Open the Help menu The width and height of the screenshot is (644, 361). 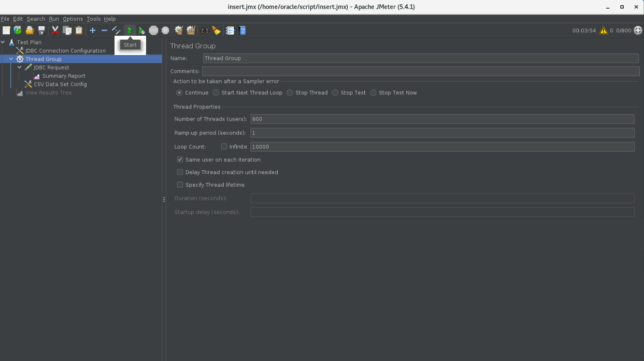(x=110, y=19)
